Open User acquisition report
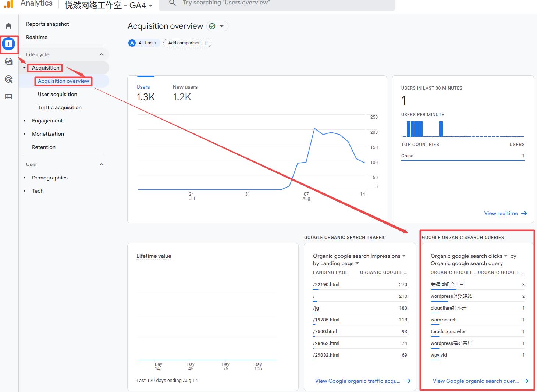 57,94
